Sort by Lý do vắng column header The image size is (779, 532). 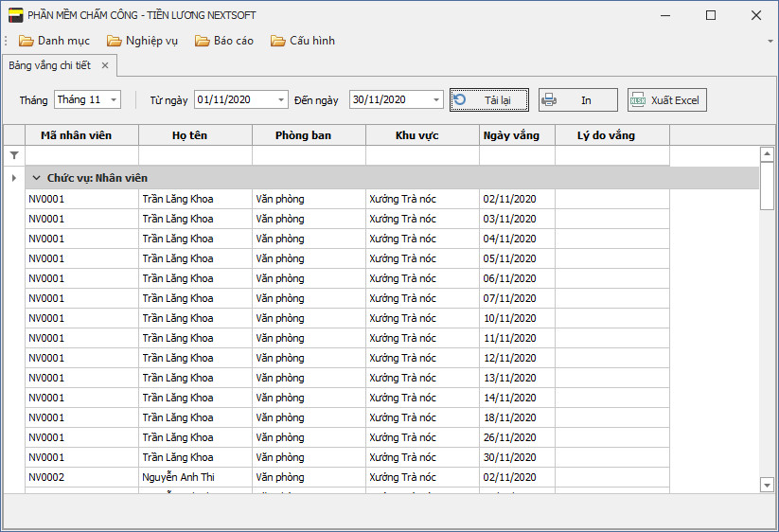click(x=612, y=135)
